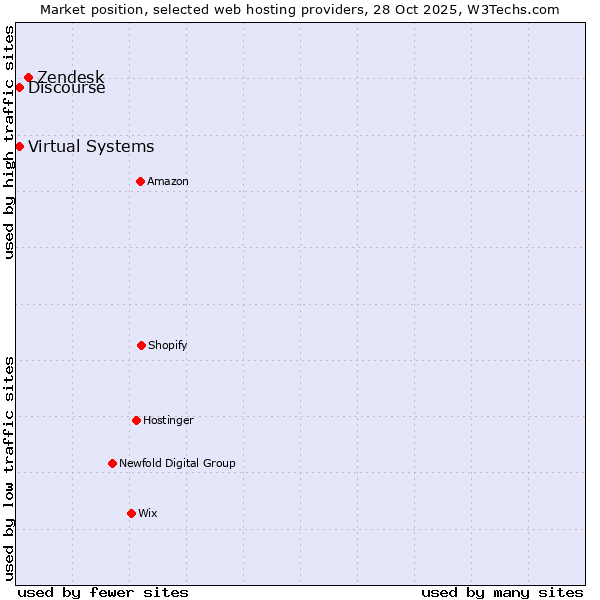Click the Hostinger text label
Viewport: 600px width, 600px height.
168,421
